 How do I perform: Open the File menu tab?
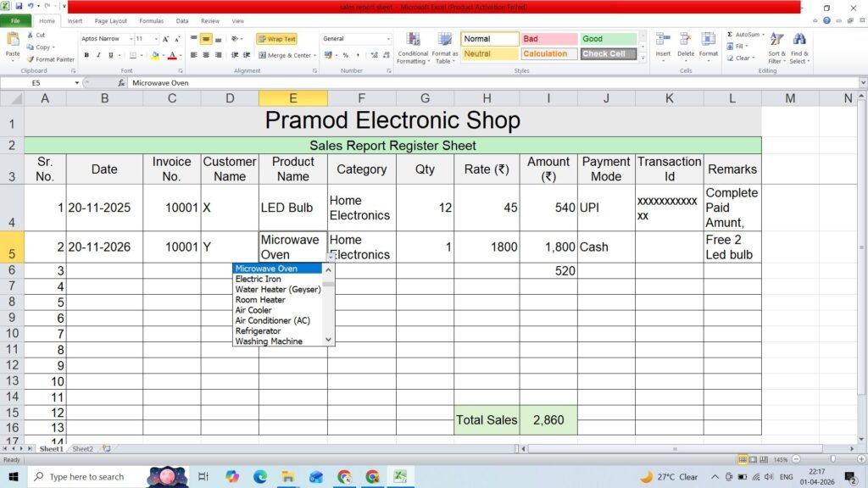tap(15, 21)
